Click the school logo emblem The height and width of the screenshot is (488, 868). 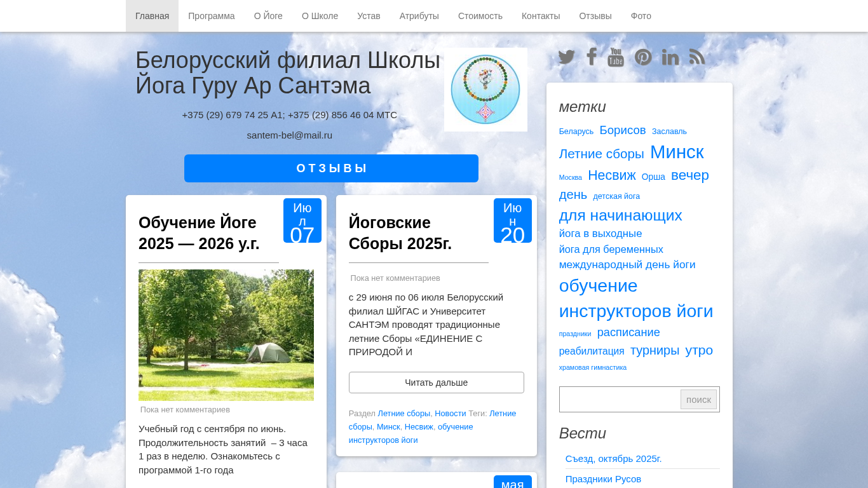pos(485,90)
